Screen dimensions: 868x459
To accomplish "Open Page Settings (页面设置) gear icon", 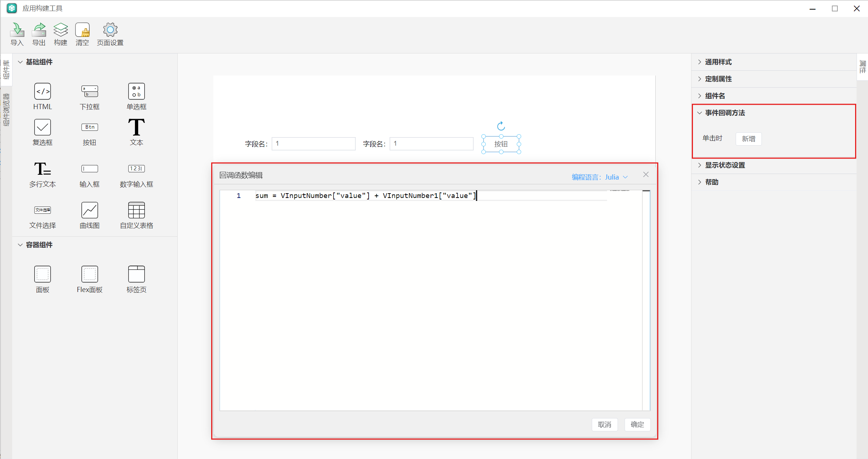I will 110,30.
